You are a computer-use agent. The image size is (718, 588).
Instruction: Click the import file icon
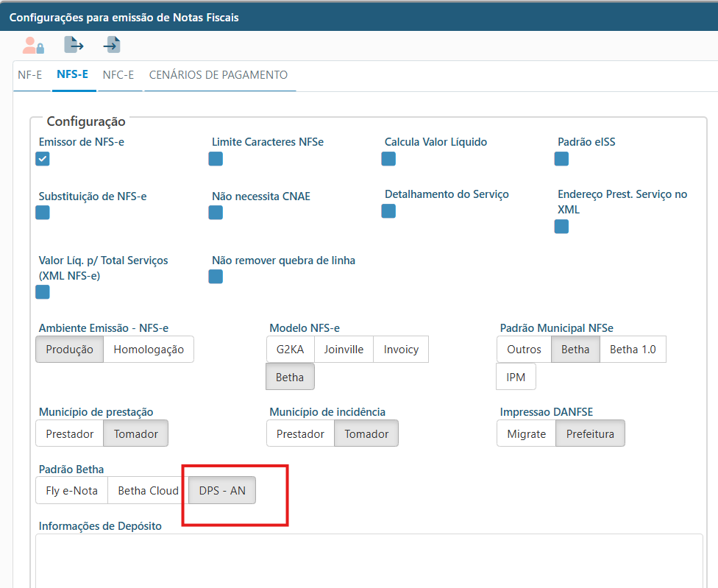(112, 46)
